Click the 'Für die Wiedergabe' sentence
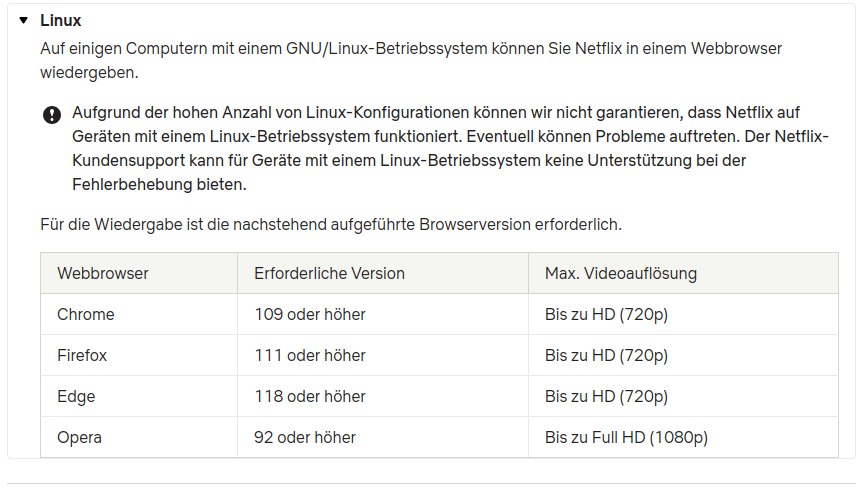This screenshot has width=863, height=494. point(331,224)
